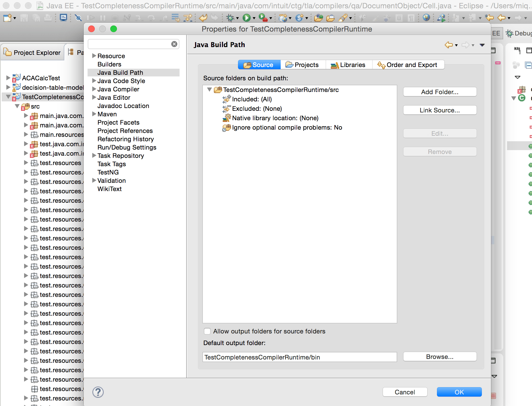This screenshot has height=406, width=532.
Task: Click the Open Console monitor icon
Action: 63,18
